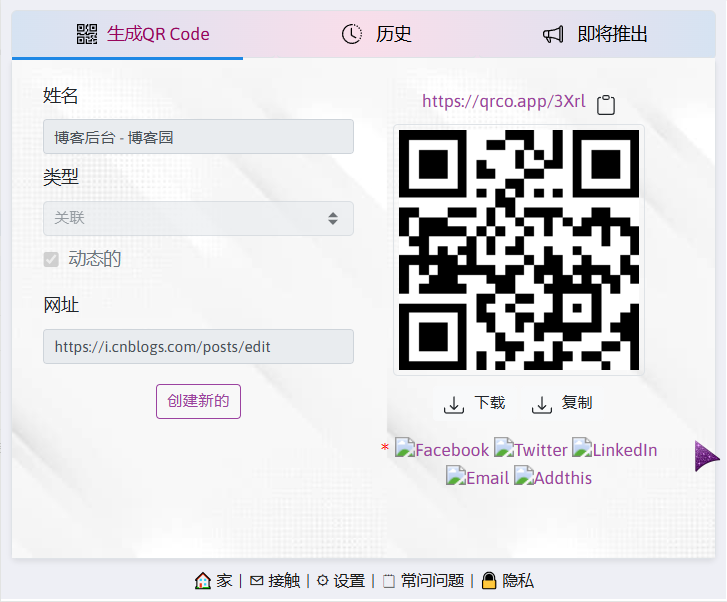Click the 姓名 input field
The image size is (727, 602).
pyautogui.click(x=198, y=137)
